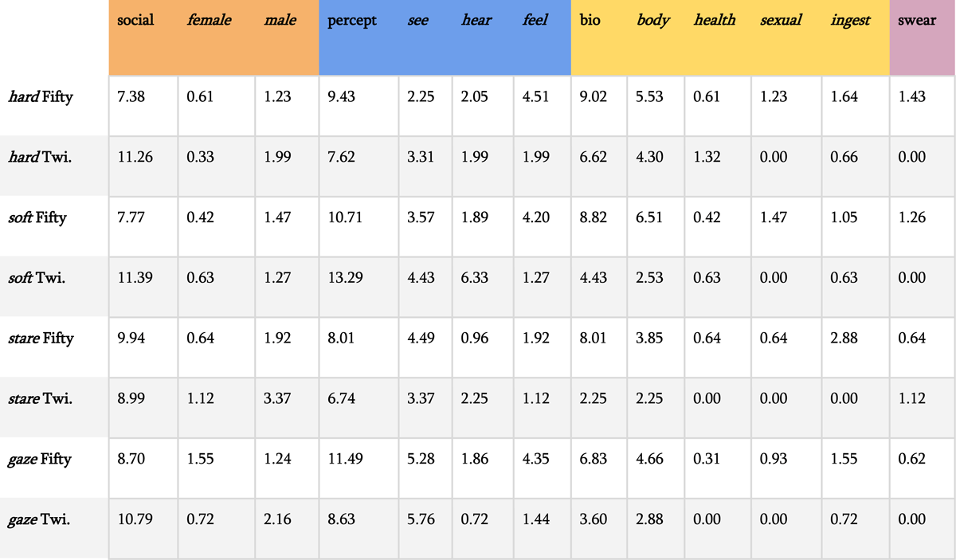
Task: Select the 1.43 swear value cell
Action: click(x=911, y=97)
